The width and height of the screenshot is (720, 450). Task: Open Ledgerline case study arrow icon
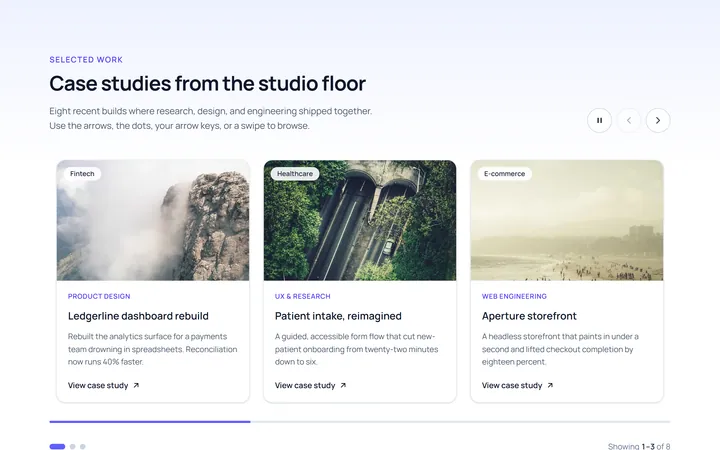point(136,385)
